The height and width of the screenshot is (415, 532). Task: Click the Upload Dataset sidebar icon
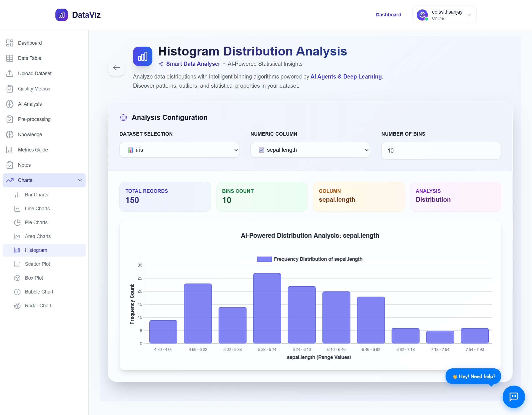click(10, 74)
